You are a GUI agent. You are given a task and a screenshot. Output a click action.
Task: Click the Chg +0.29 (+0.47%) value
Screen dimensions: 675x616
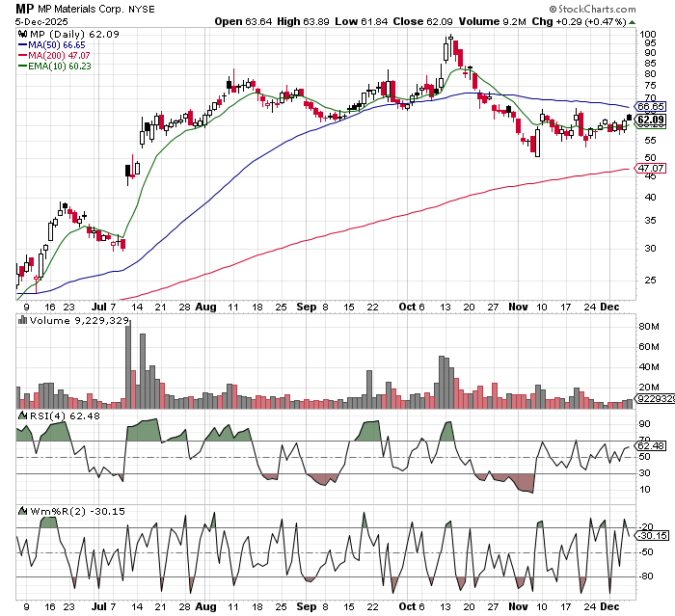click(579, 21)
